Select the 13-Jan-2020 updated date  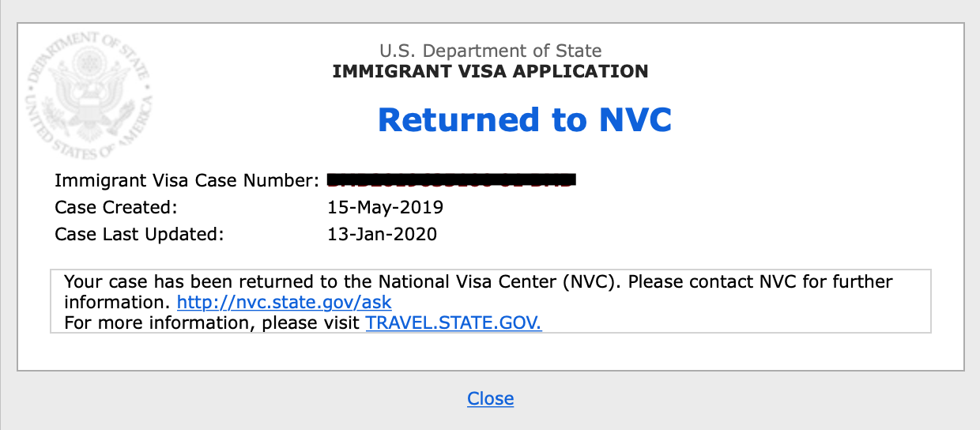point(383,234)
